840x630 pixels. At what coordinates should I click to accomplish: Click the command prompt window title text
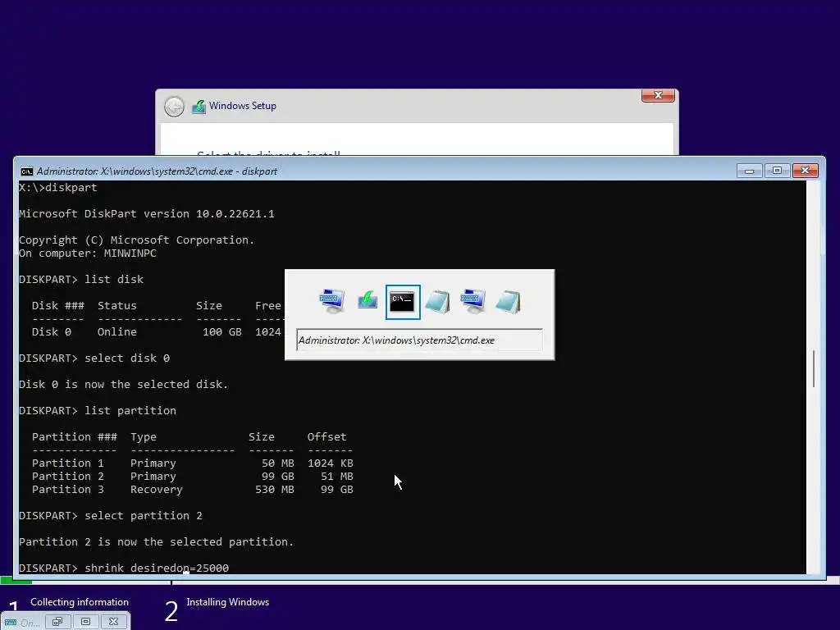click(x=157, y=171)
